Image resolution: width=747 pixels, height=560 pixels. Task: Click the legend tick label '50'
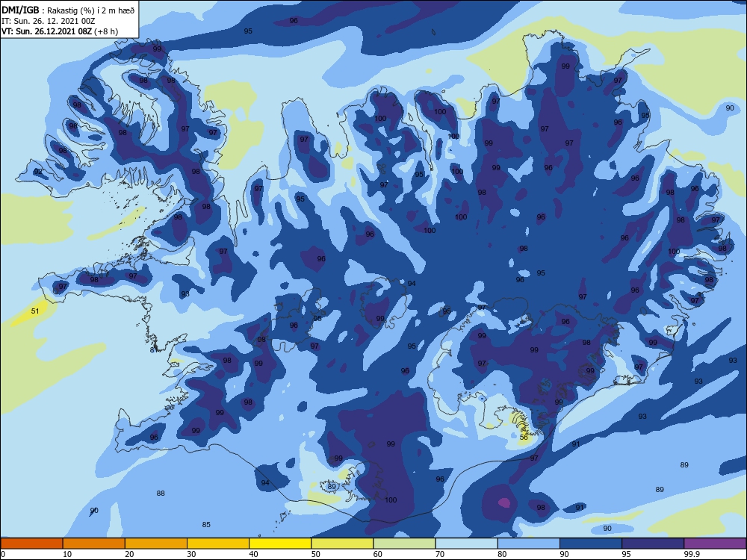[x=316, y=554]
